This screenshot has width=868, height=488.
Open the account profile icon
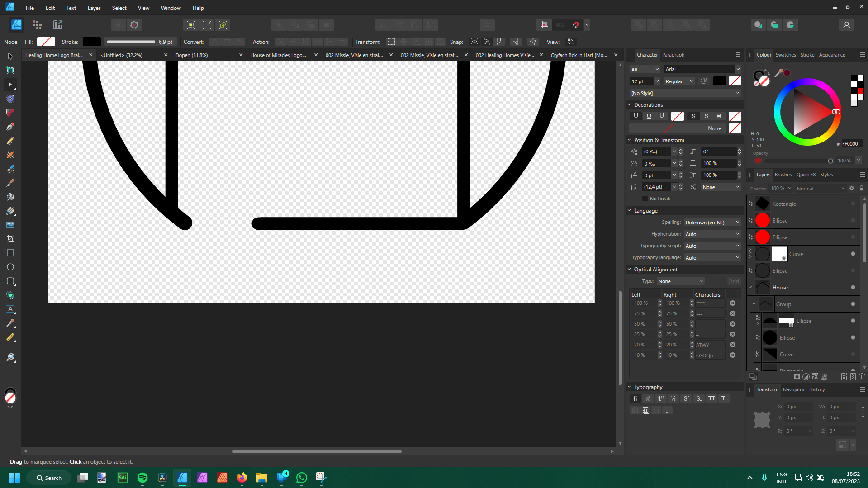pos(847,25)
